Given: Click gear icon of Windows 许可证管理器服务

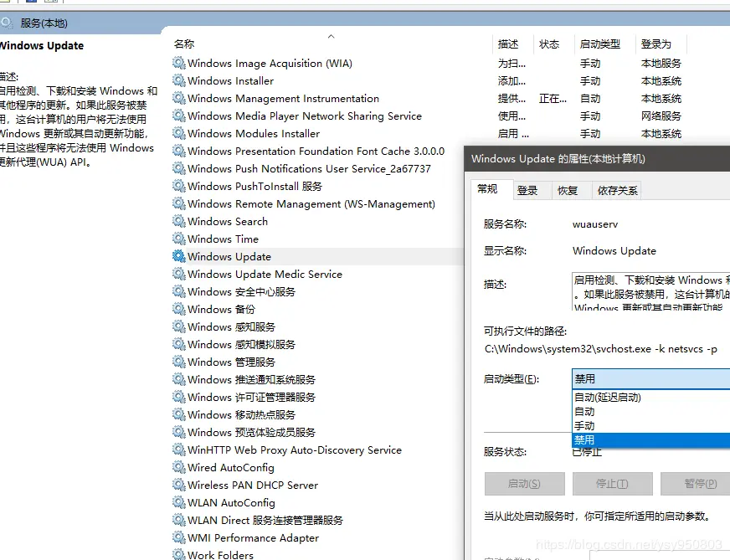Looking at the screenshot, I should (x=179, y=396).
